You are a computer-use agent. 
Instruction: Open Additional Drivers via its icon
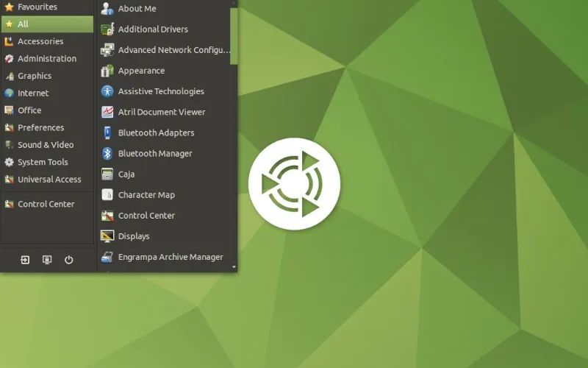pos(107,29)
